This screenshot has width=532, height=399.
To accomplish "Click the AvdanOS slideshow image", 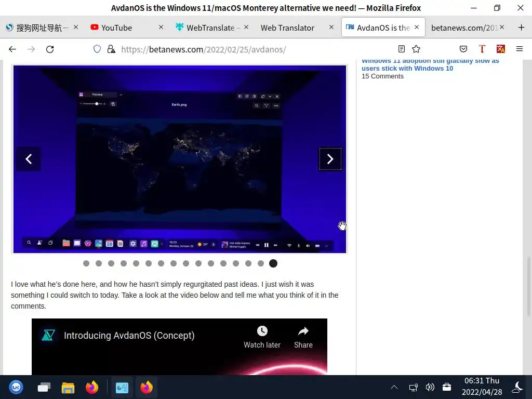I will click(x=180, y=159).
